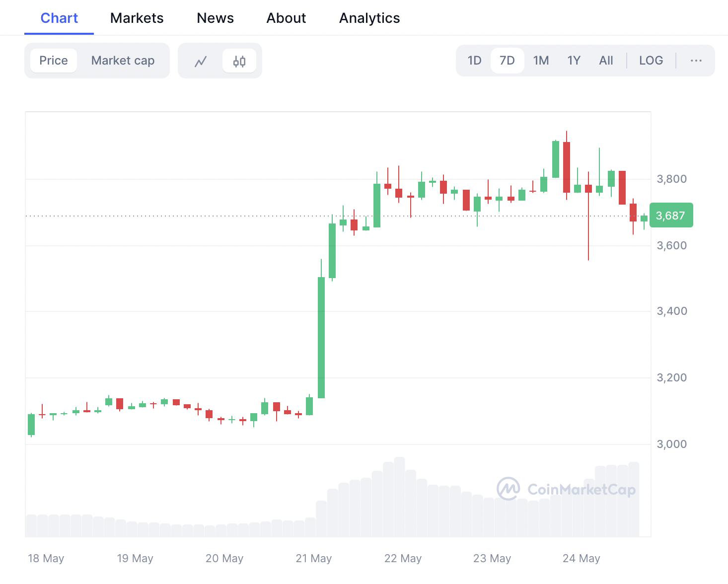Go to the About tab
This screenshot has height=584, width=728.
(x=286, y=18)
